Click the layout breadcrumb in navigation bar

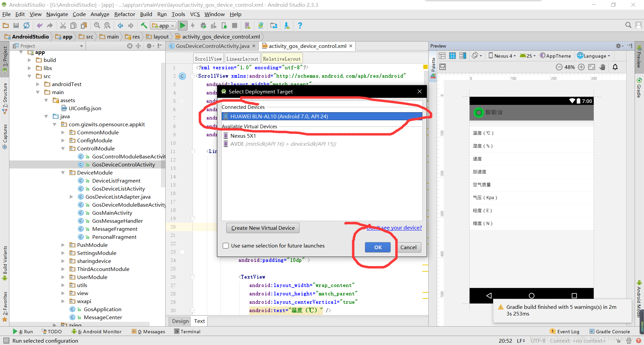pos(157,37)
